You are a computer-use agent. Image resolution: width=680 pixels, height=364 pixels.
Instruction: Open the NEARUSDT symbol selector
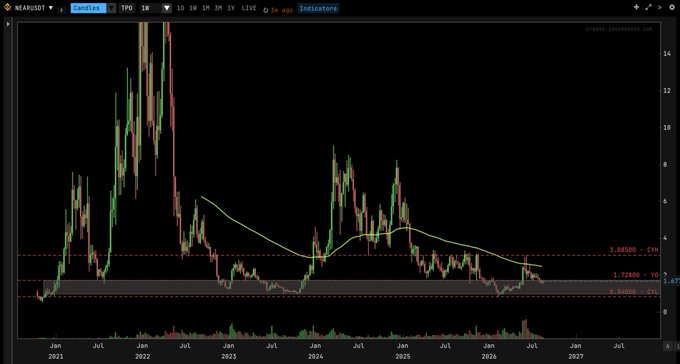tap(34, 8)
